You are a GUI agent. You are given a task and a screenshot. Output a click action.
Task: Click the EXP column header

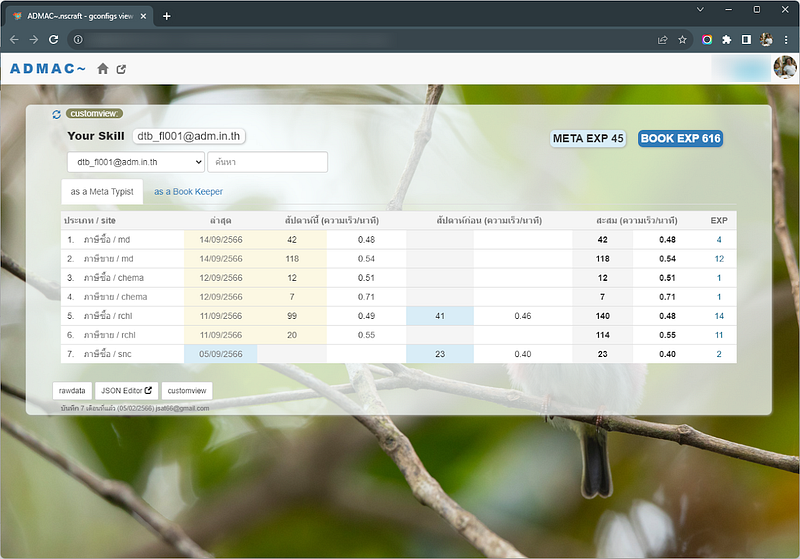pos(719,220)
